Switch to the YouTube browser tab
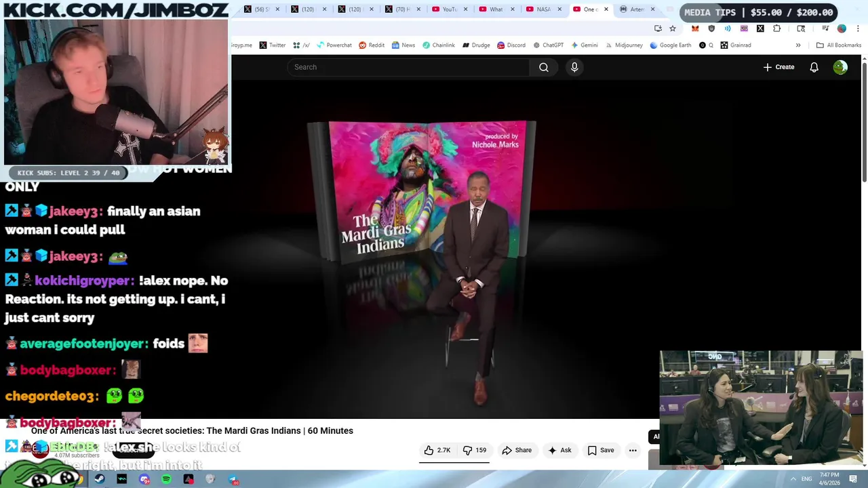The image size is (868, 488). 450,9
